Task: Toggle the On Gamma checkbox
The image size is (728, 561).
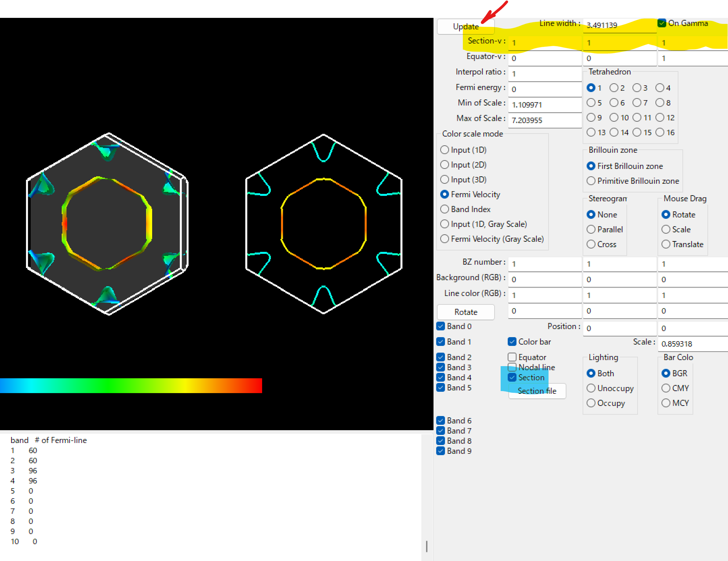Action: 662,23
